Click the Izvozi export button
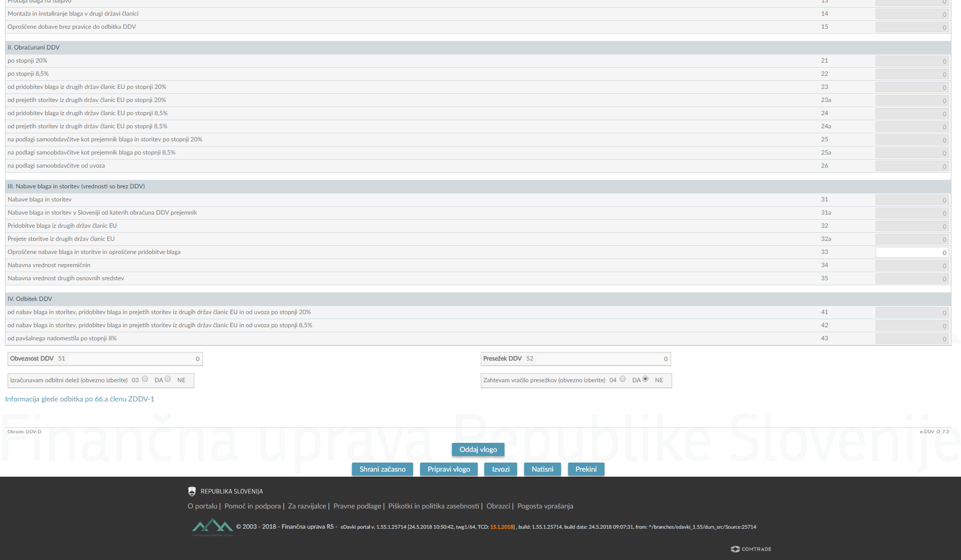The width and height of the screenshot is (961, 560). click(500, 469)
